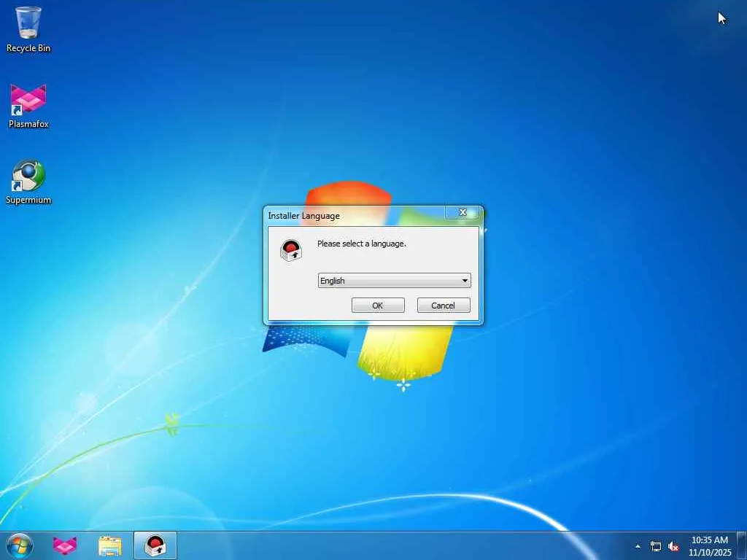The height and width of the screenshot is (560, 747).
Task: Close the Installer Language dialog window
Action: pyautogui.click(x=462, y=212)
